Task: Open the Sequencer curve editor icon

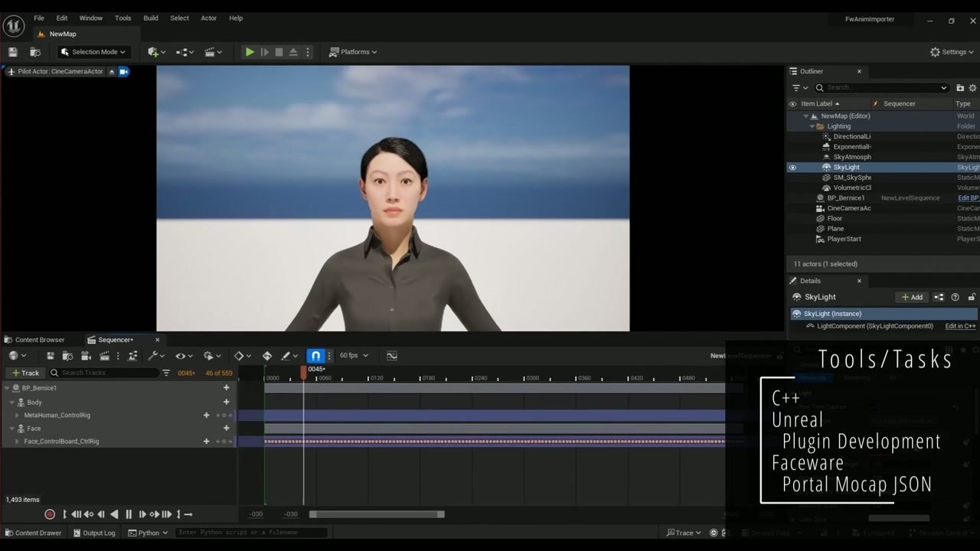Action: (392, 356)
